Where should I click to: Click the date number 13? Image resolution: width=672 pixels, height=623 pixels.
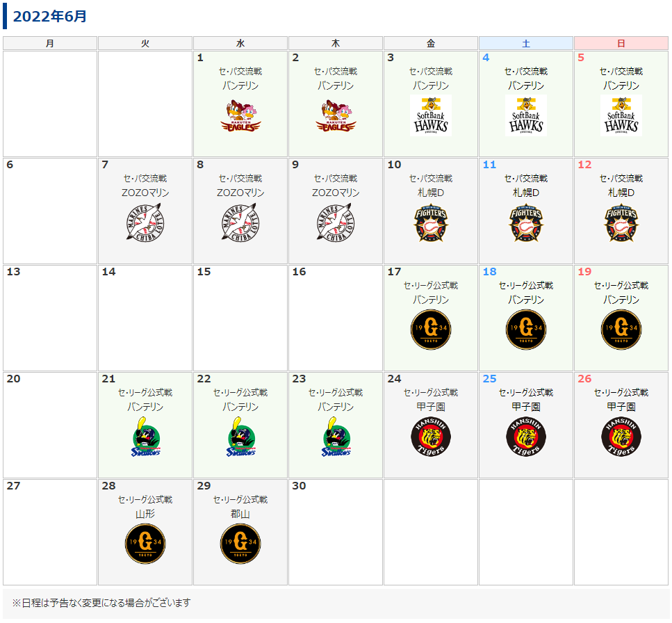[13, 272]
